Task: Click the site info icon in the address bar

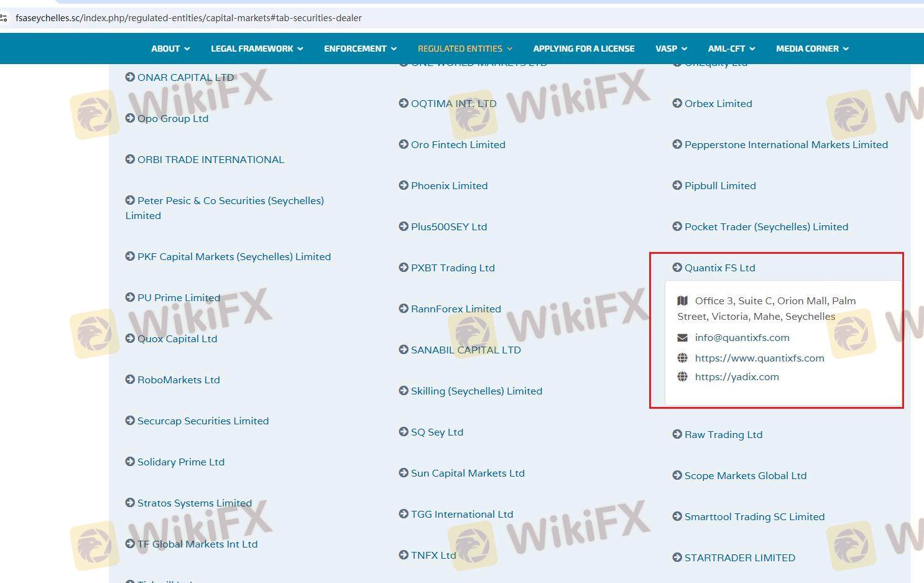Action: point(4,18)
